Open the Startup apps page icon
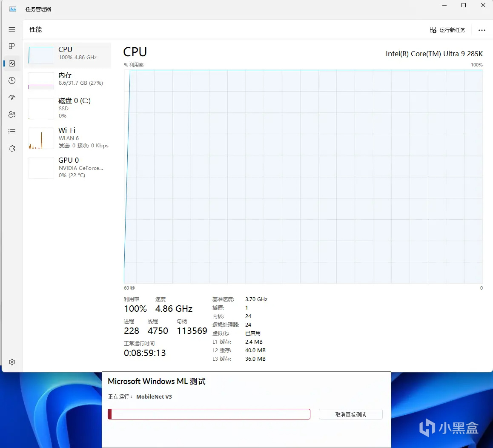Screen dimensions: 493x448 (x=12, y=97)
